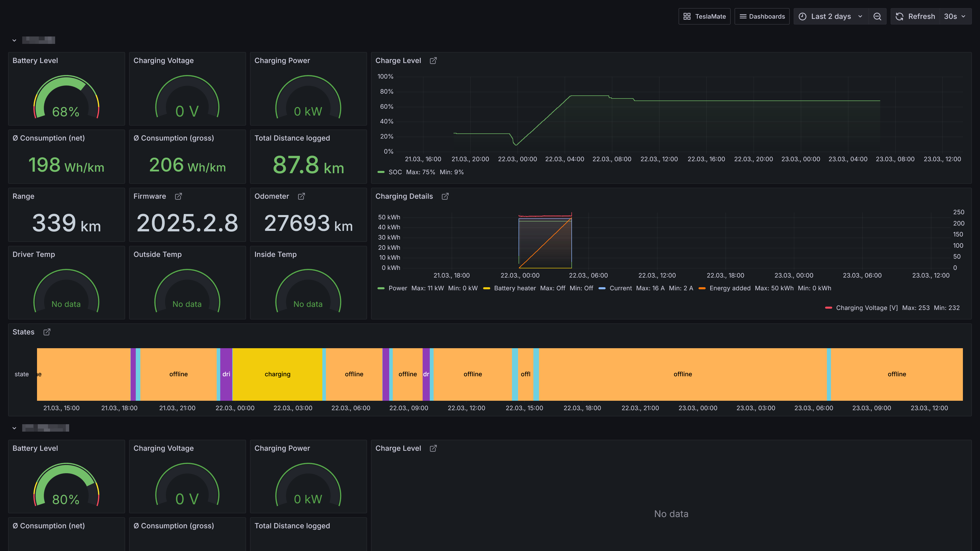The height and width of the screenshot is (551, 980).
Task: Open the Last 2 days time picker
Action: point(831,16)
